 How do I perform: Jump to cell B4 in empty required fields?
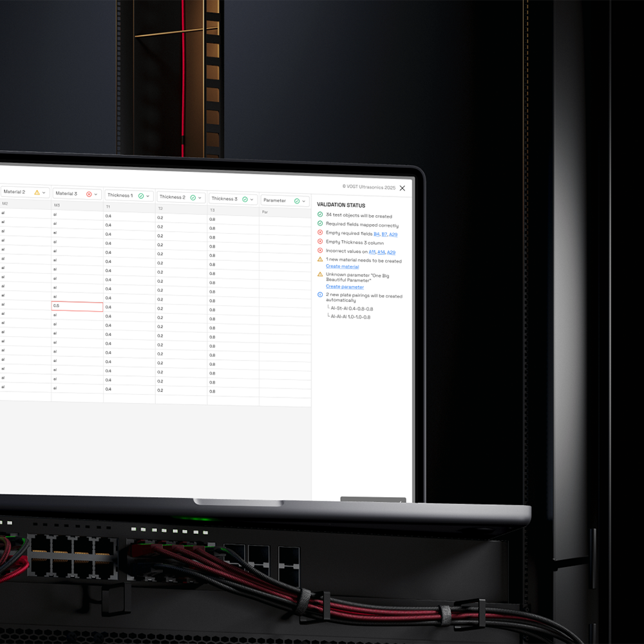click(376, 234)
